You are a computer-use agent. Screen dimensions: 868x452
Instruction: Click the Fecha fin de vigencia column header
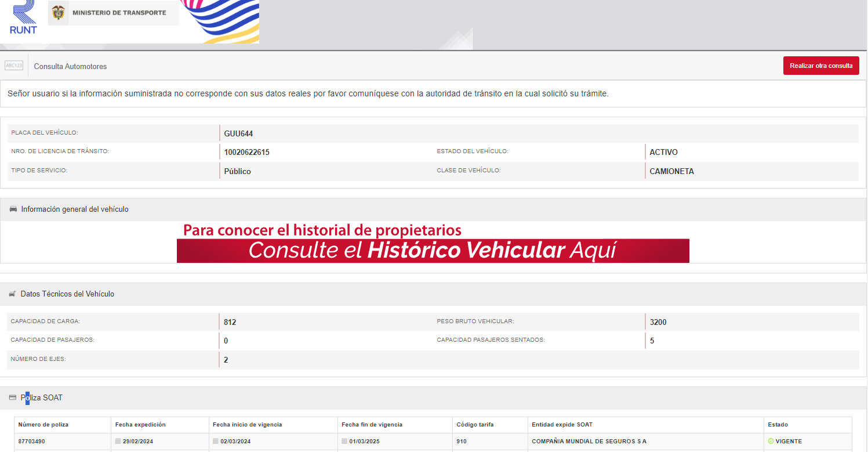[372, 425]
